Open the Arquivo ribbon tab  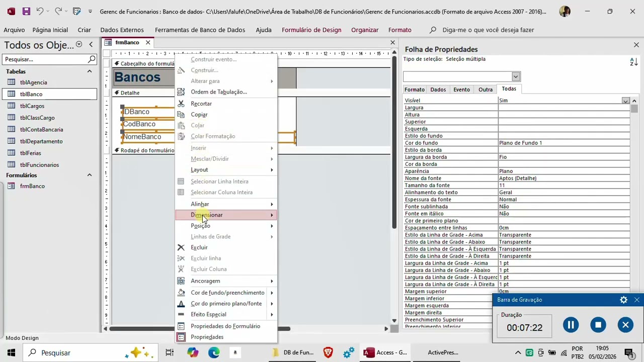point(14,30)
